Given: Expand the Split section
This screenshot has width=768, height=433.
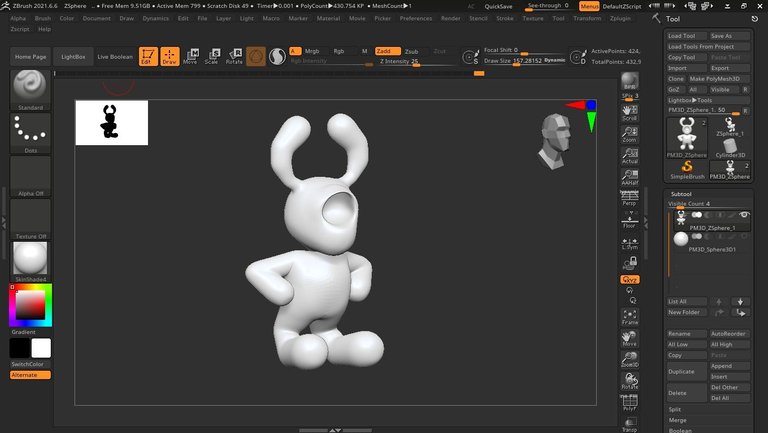Looking at the screenshot, I should [x=675, y=409].
